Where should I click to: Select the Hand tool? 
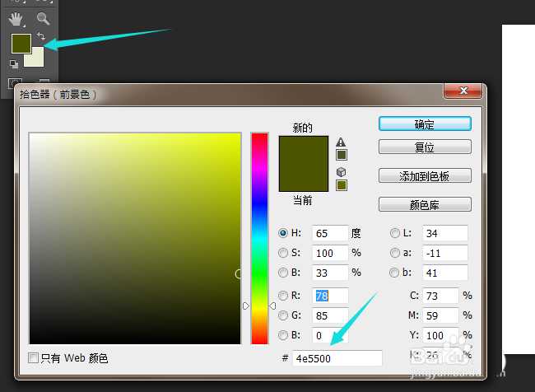point(16,20)
